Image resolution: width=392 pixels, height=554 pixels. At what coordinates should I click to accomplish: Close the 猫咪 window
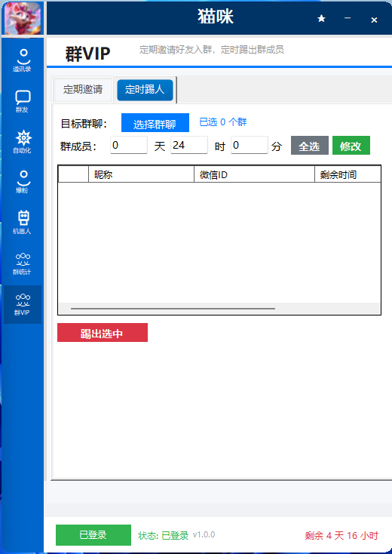tap(374, 20)
